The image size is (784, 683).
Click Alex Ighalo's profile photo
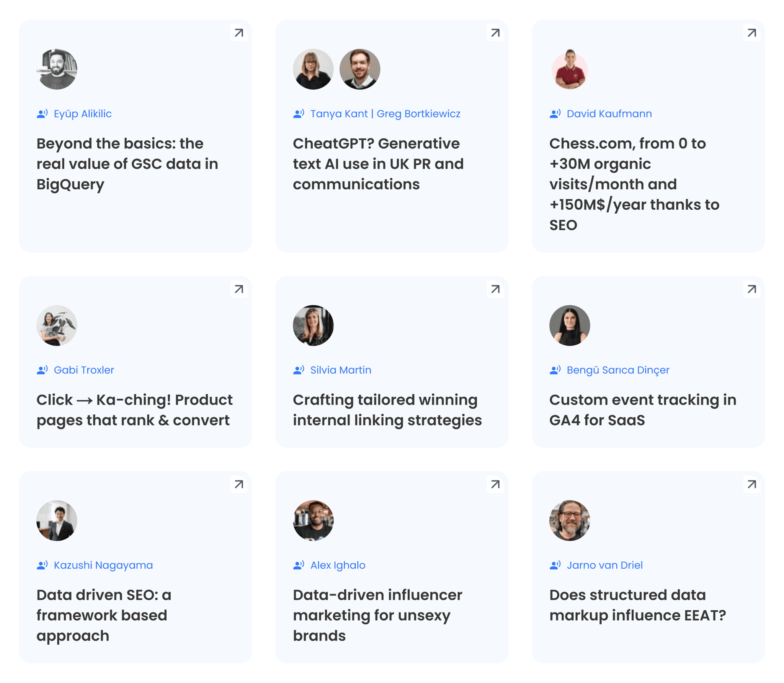313,520
